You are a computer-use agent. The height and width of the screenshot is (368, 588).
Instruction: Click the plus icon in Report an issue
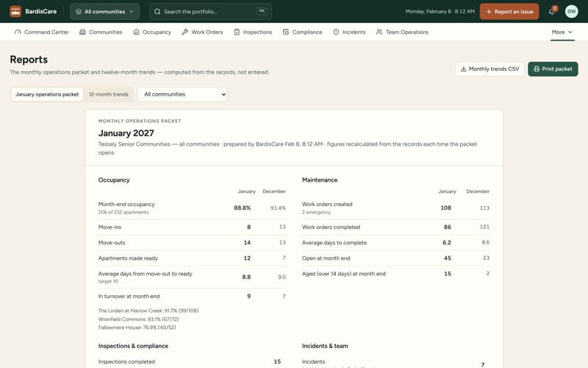489,12
